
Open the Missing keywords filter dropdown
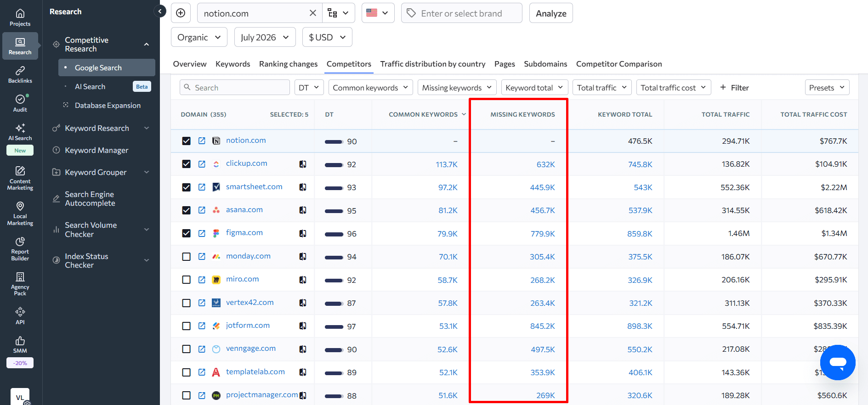point(457,87)
